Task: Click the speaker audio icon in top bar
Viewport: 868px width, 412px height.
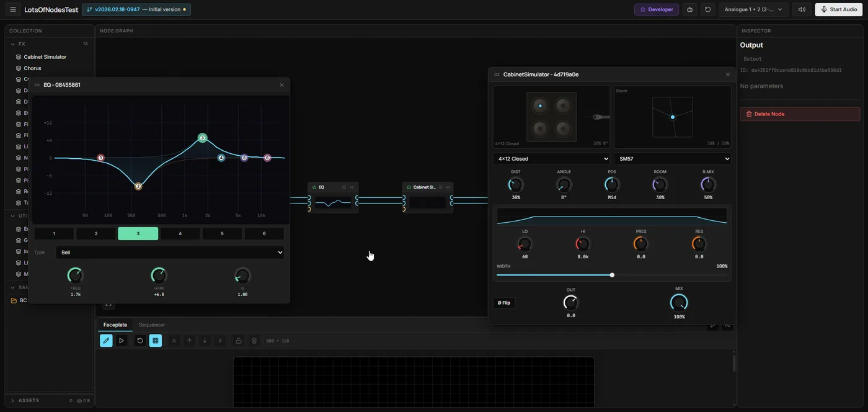Action: pyautogui.click(x=802, y=9)
